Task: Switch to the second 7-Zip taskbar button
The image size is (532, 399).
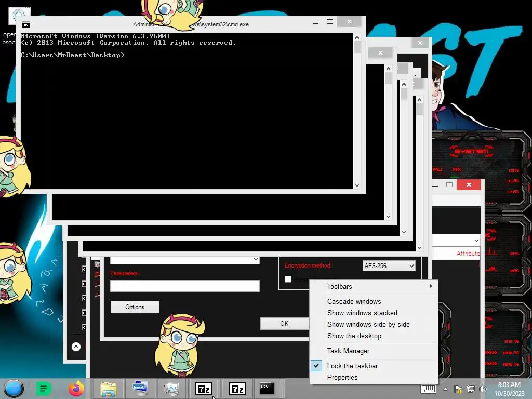Action: [237, 389]
